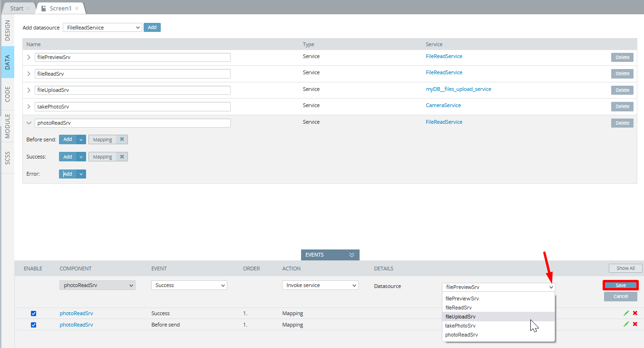Open the Before send Add dropdown arrow

81,139
